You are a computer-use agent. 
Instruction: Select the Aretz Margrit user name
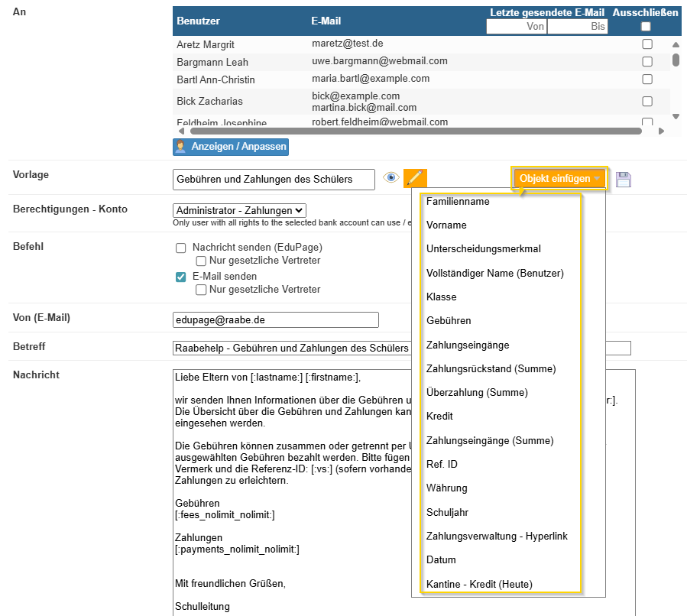pyautogui.click(x=206, y=44)
